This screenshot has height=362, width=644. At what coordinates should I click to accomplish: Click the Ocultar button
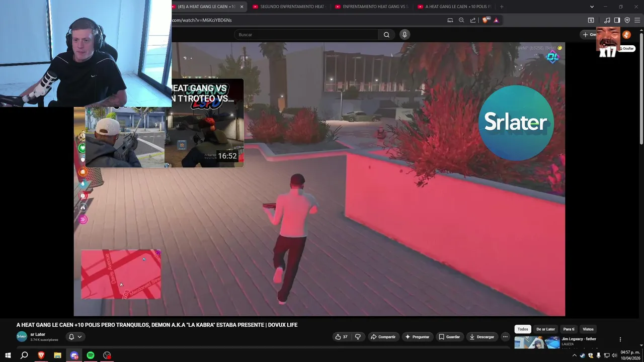[628, 49]
